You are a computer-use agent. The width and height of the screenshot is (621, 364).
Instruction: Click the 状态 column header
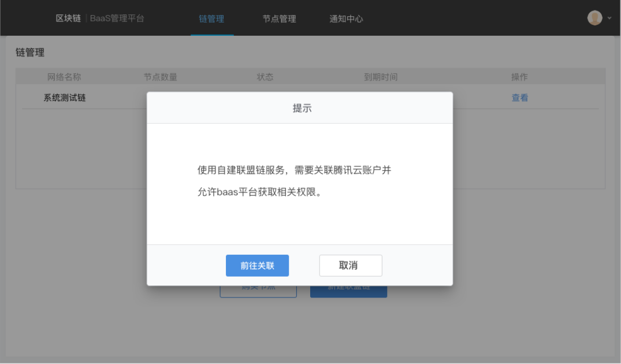click(265, 77)
